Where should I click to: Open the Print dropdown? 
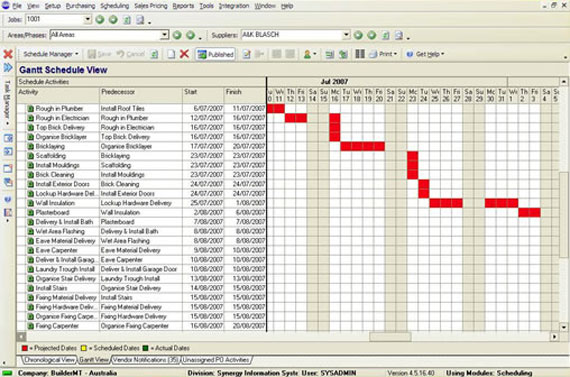click(x=384, y=54)
